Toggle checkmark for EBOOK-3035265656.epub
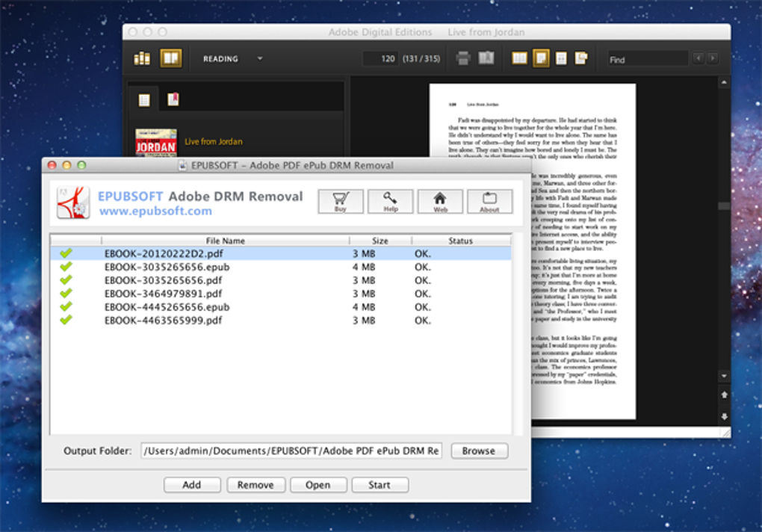Viewport: 762px width, 532px height. pos(66,266)
